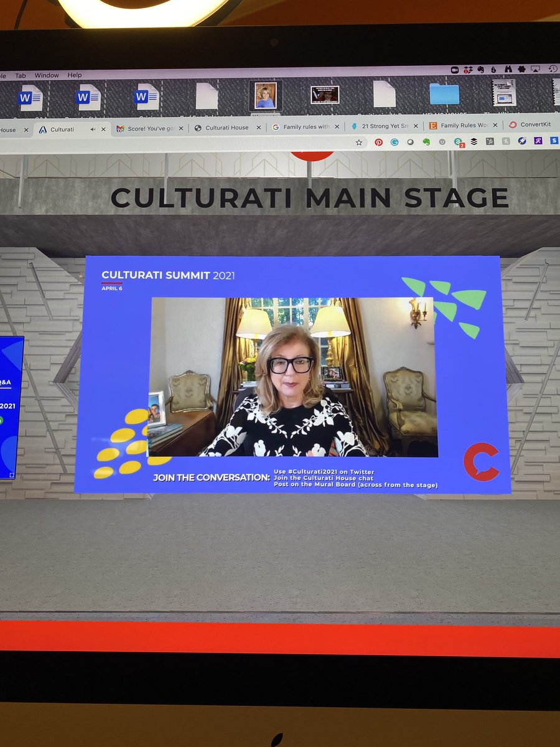Close the Culturati tab

tap(103, 129)
